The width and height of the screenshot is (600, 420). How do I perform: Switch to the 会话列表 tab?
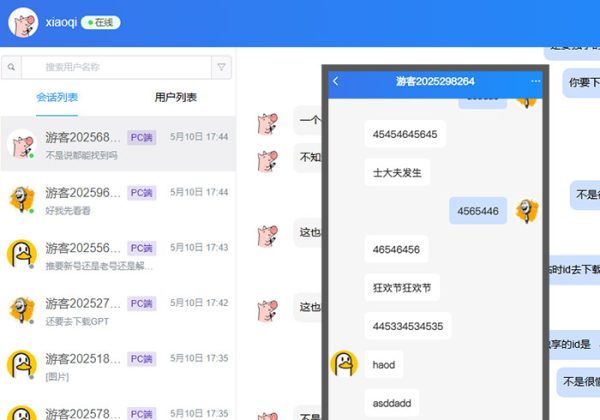point(57,98)
